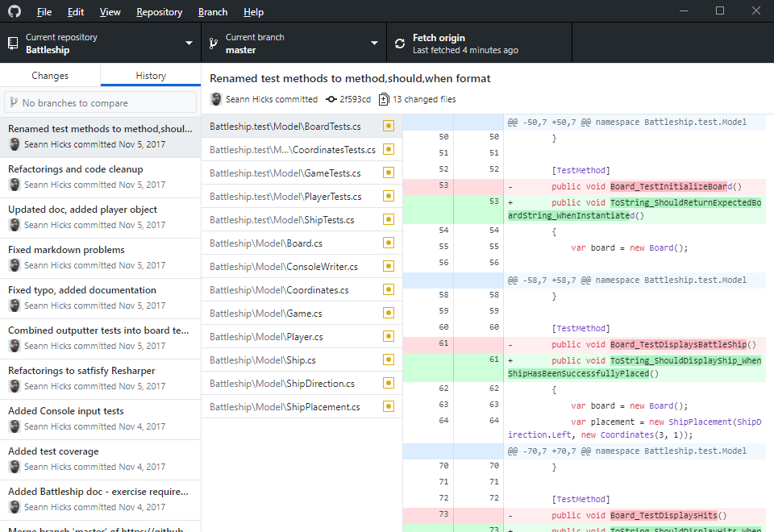Select file Battleship\Model\Ship.cs
Viewport: 774px width, 532px height.
(x=302, y=360)
